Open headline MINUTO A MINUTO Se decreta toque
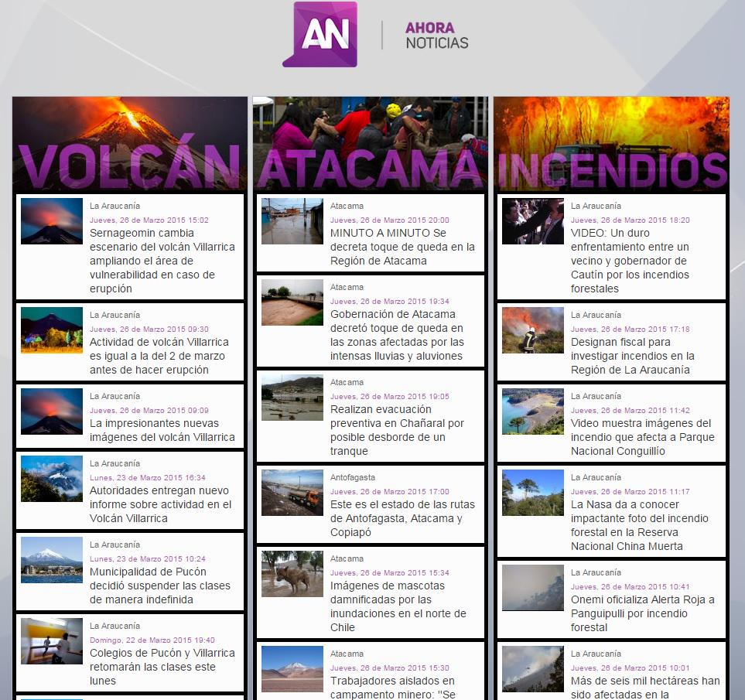745x700 pixels. tap(402, 247)
